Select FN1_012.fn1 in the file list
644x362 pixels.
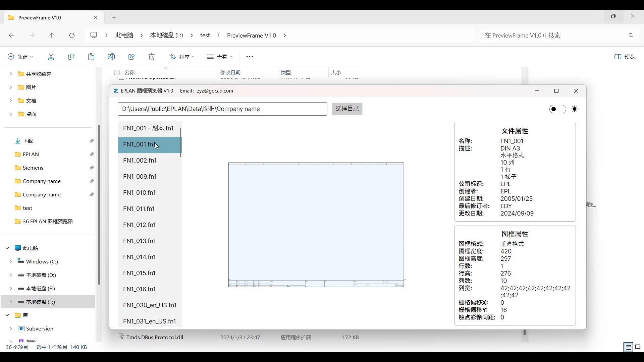(x=149, y=225)
